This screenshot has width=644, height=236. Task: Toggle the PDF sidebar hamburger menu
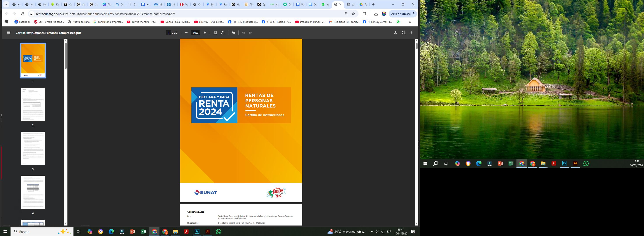click(9, 33)
